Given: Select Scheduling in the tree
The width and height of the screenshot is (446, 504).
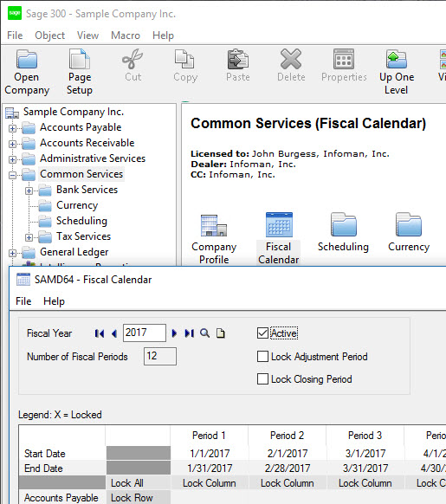Looking at the screenshot, I should pos(81,221).
